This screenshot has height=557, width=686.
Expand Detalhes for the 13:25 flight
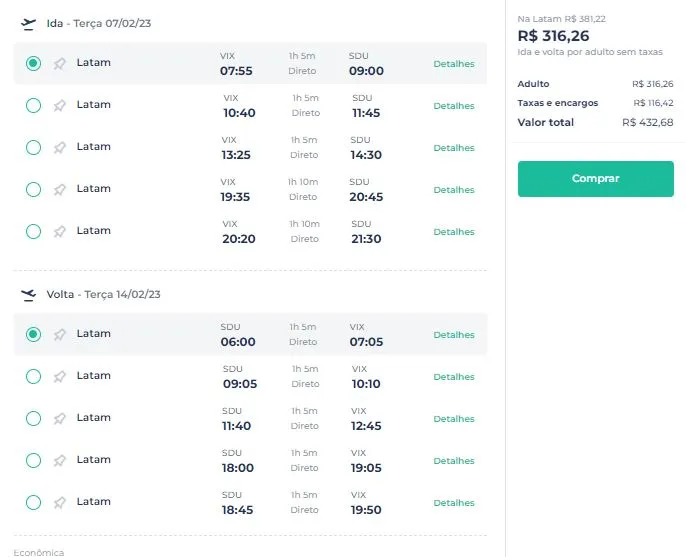[454, 148]
